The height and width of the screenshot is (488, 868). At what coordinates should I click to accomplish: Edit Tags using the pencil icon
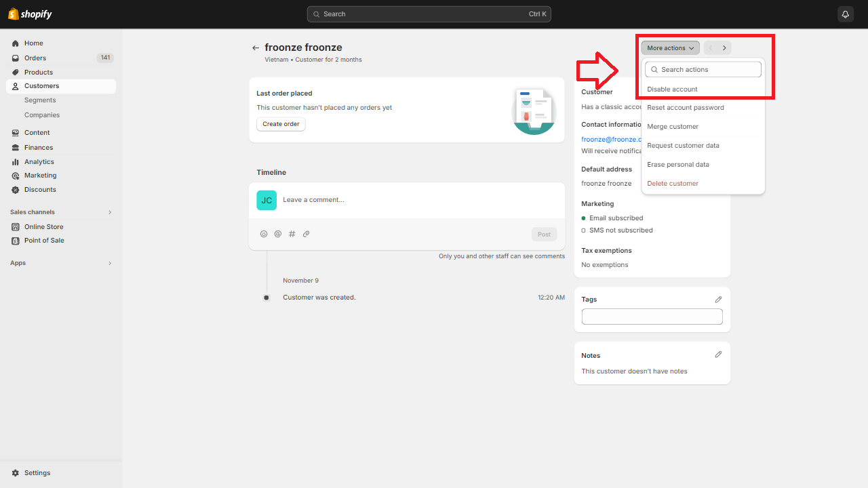(x=718, y=299)
